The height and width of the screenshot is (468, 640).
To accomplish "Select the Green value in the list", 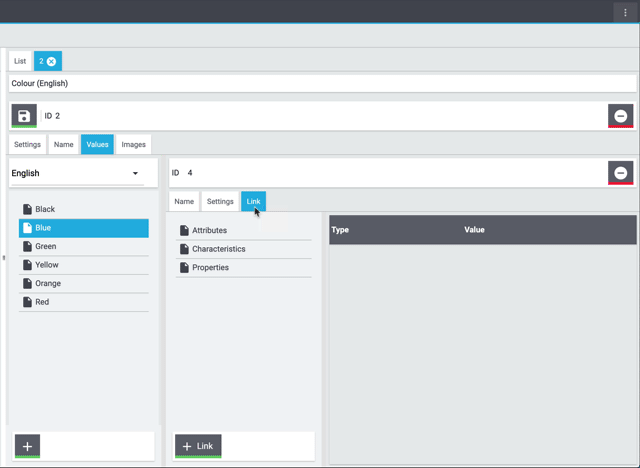I will point(46,247).
